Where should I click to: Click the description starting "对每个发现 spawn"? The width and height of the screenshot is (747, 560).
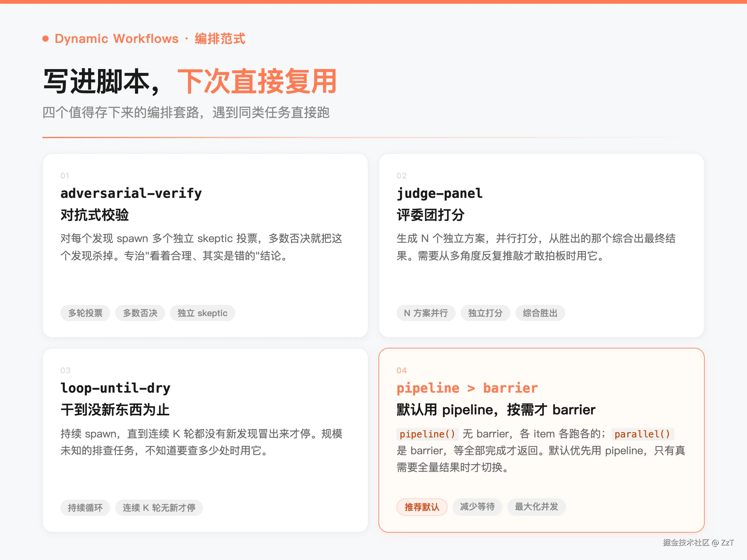(201, 247)
